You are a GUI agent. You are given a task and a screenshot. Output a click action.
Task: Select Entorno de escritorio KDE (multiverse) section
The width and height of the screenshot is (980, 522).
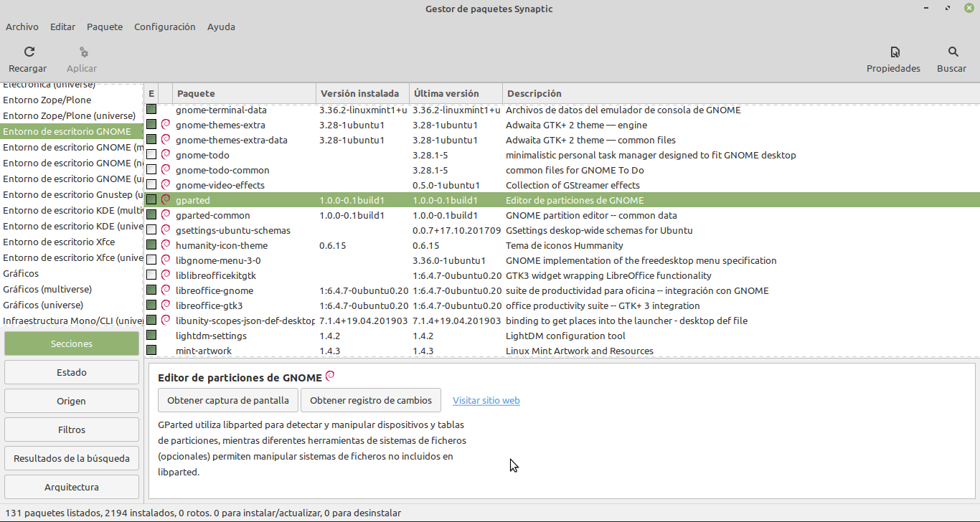point(72,210)
